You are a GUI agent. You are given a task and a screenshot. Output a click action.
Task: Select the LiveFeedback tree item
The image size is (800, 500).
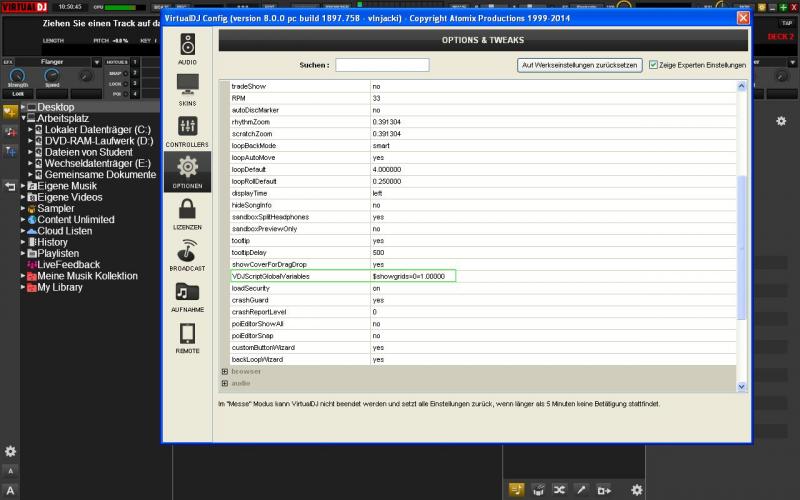click(x=68, y=265)
